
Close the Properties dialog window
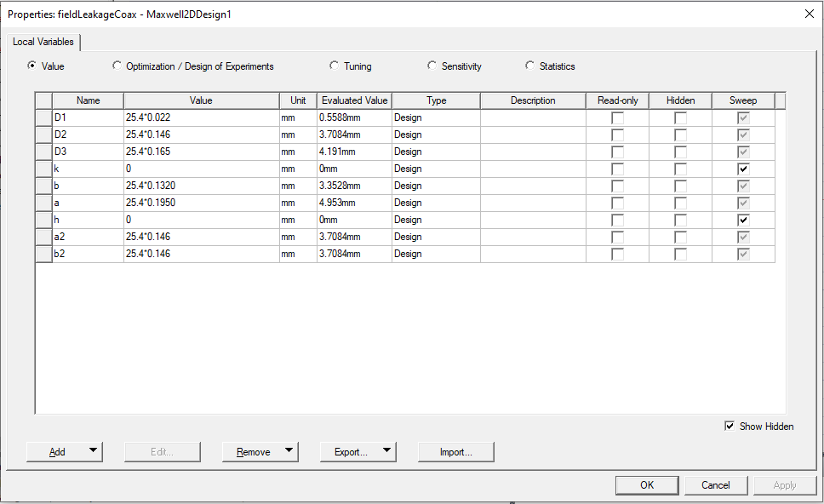click(x=808, y=13)
